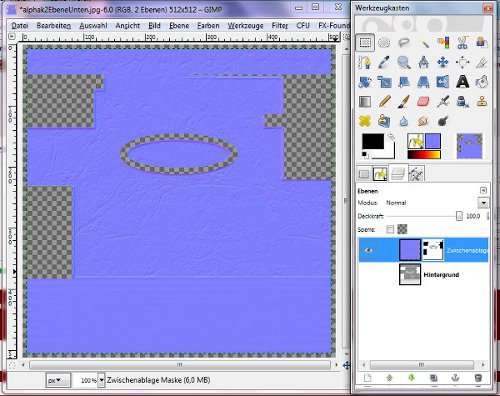Delete layer with trash icon
Screen dimensions: 500x396
[x=478, y=378]
